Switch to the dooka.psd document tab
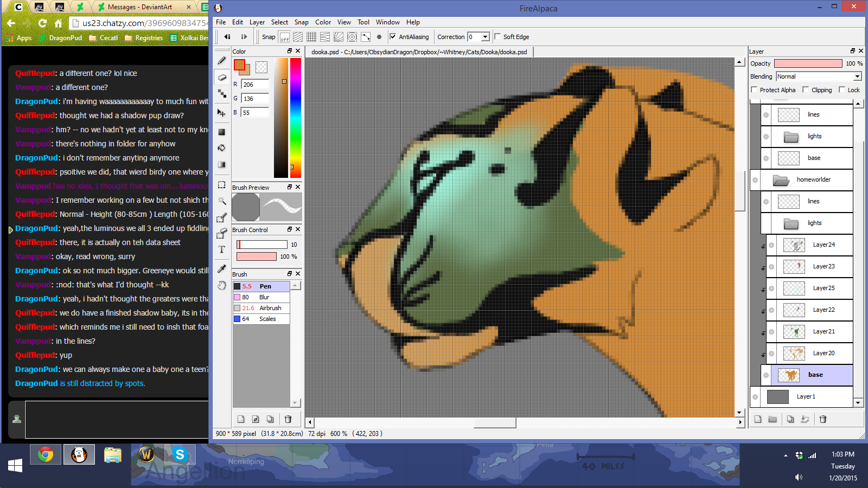The image size is (868, 488). coord(419,52)
